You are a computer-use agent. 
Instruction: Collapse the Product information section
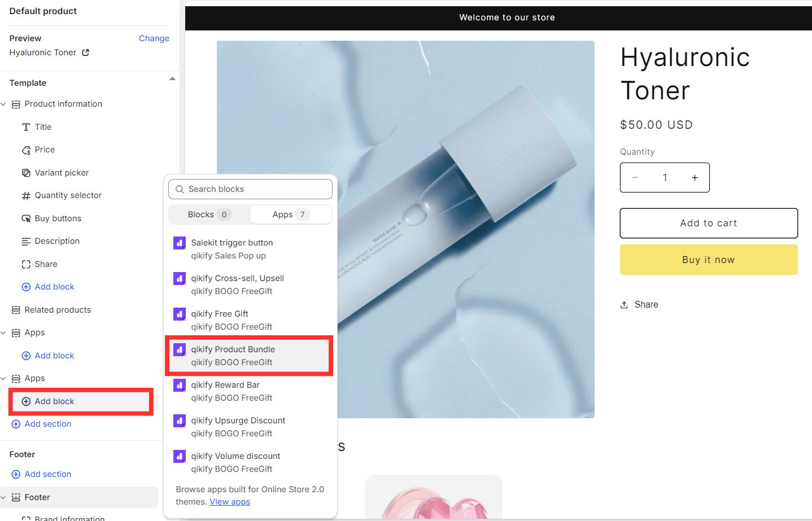[3, 104]
